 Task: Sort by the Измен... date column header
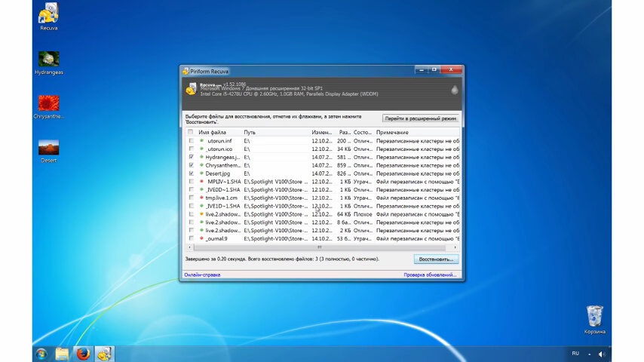click(x=321, y=132)
